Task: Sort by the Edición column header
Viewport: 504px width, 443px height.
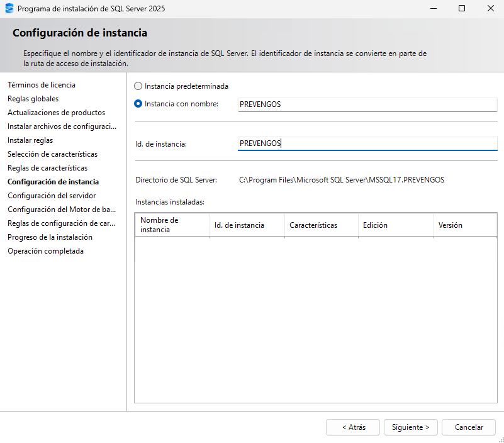Action: 396,225
